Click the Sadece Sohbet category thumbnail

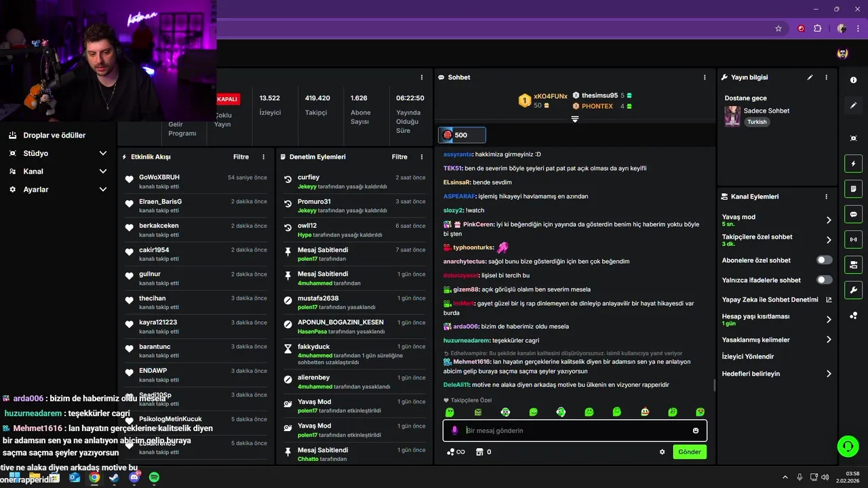click(732, 116)
